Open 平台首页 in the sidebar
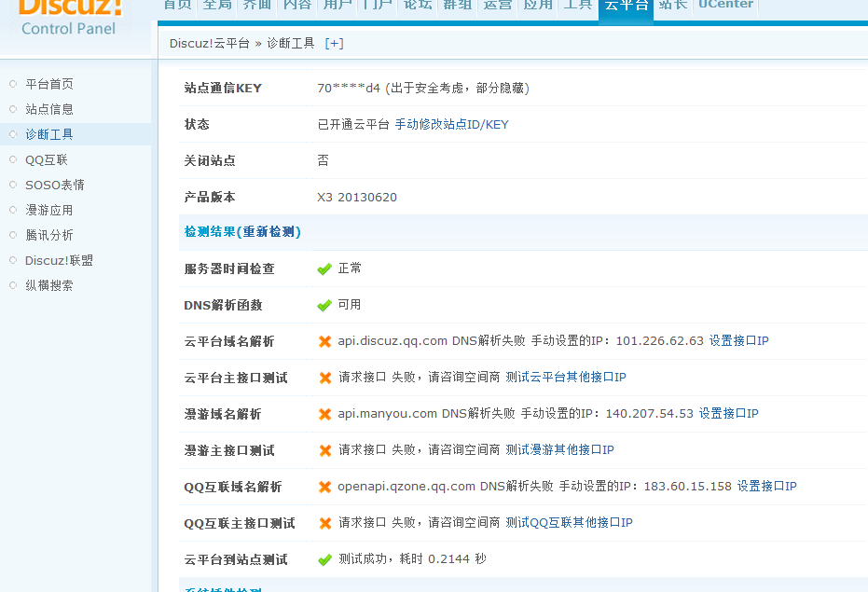Screen dimensions: 868x592 pos(49,84)
